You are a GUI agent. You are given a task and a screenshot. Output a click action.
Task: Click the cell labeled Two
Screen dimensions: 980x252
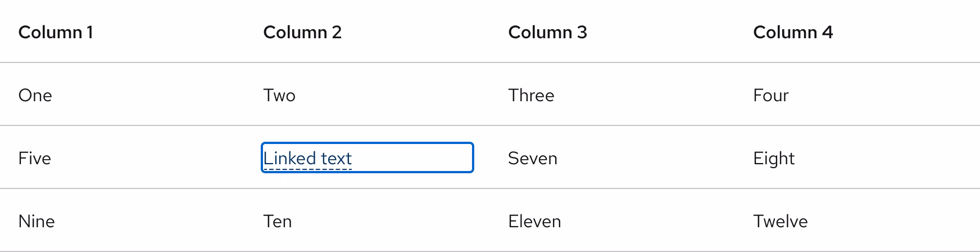(x=279, y=95)
